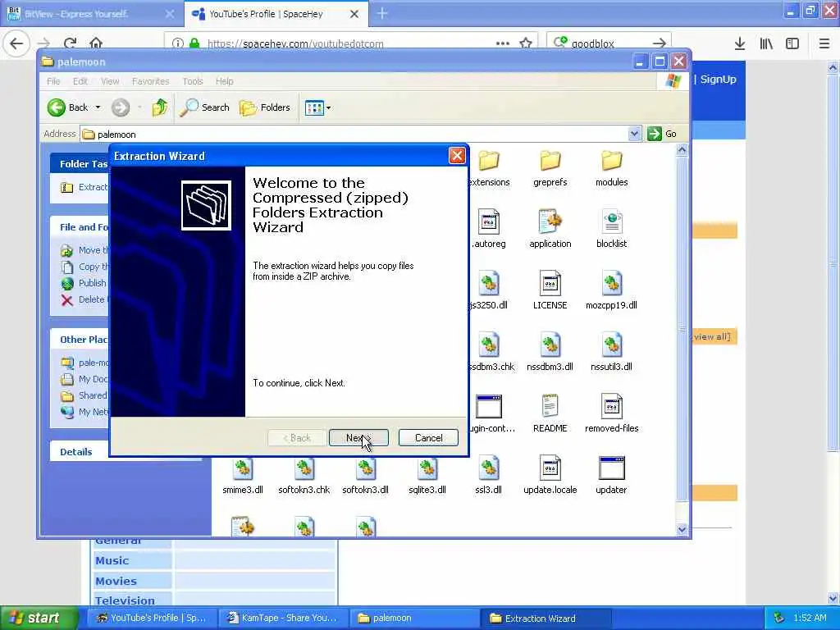Cancel the Extraction Wizard
Image resolution: width=840 pixels, height=630 pixels.
coord(428,438)
